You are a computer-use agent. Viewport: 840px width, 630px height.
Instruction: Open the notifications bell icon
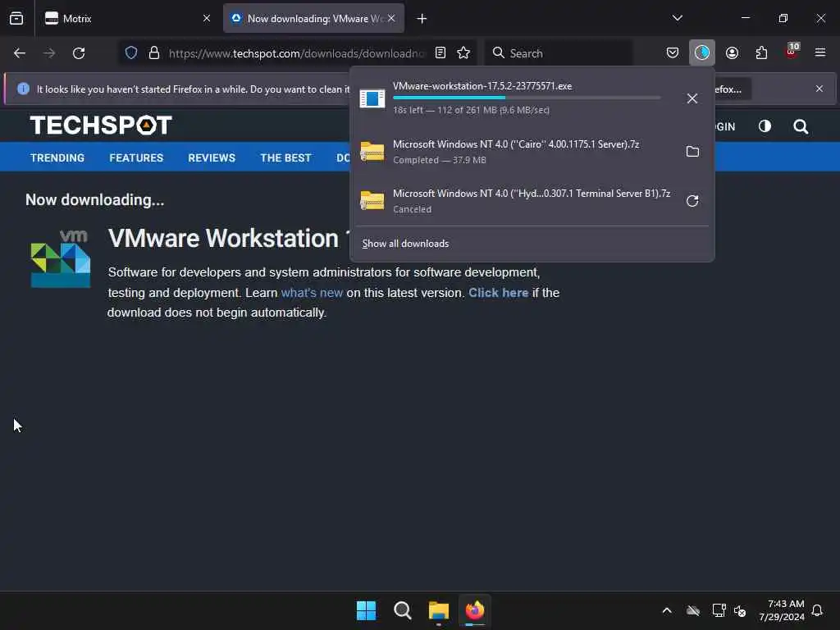[817, 610]
